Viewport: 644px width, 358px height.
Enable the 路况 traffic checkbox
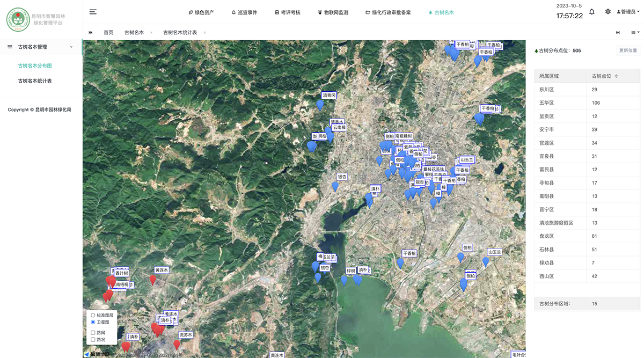[x=93, y=340]
